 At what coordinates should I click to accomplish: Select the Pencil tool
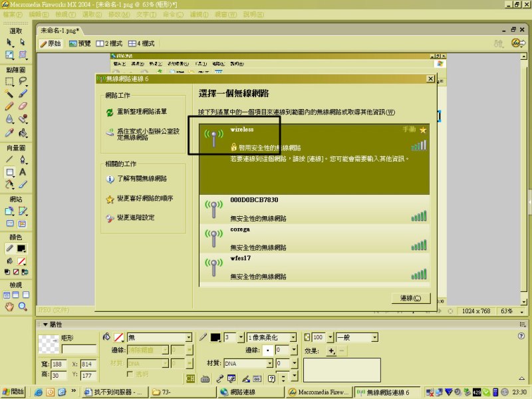pyautogui.click(x=9, y=106)
